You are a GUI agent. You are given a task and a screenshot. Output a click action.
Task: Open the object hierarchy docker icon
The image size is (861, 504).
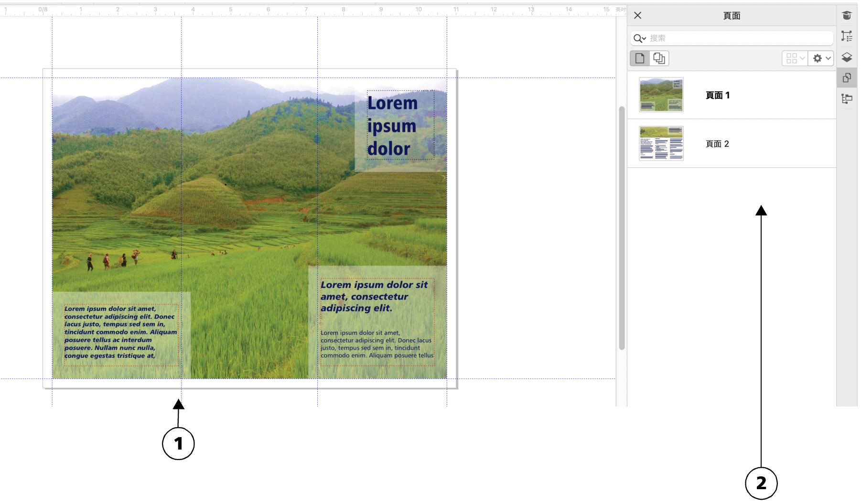pyautogui.click(x=847, y=99)
